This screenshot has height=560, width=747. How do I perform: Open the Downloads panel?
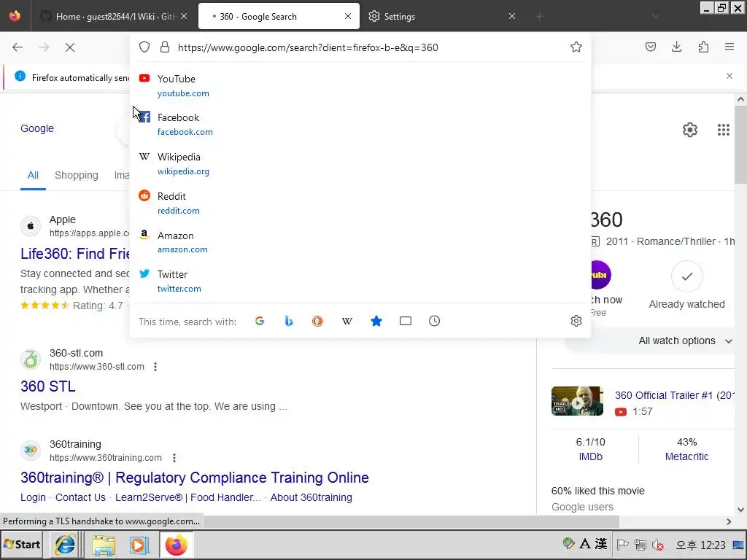coord(676,47)
